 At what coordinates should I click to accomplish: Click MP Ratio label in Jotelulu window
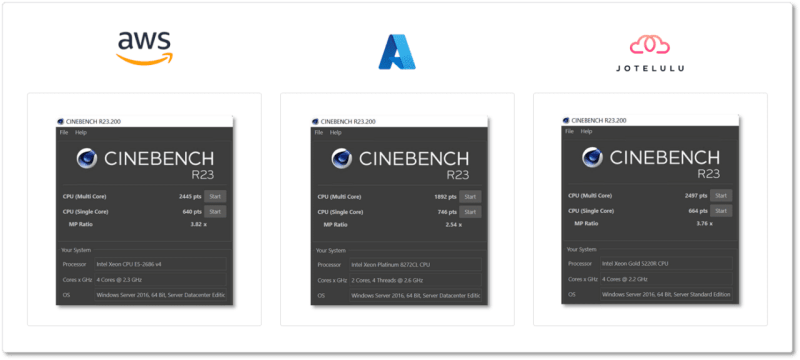586,223
